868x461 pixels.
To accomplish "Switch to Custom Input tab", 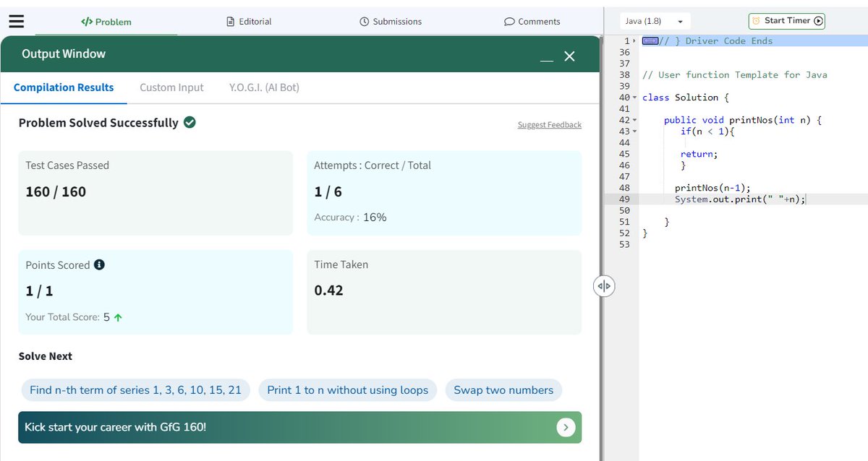I will pos(171,87).
